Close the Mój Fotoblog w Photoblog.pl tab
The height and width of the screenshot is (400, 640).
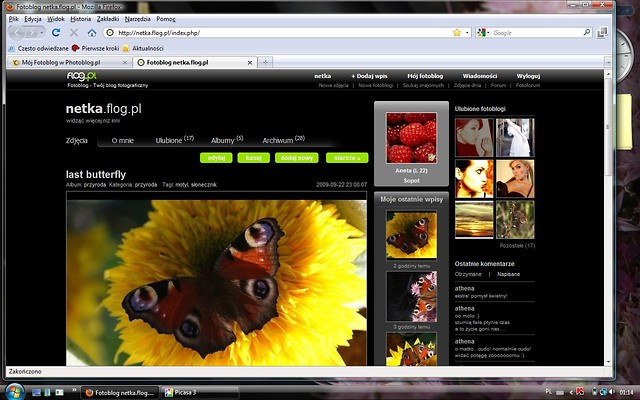[125, 62]
